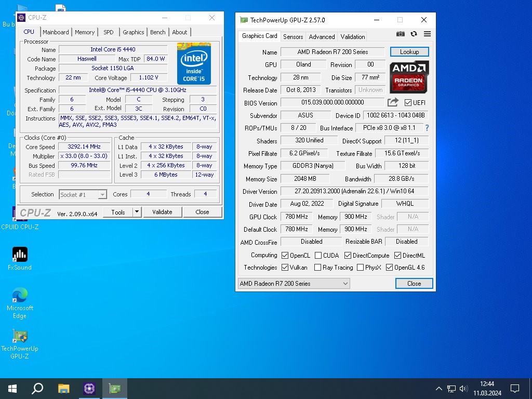Click the GPU name field AMD Radeon R7 200 Series
Image resolution: width=532 pixels, height=399 pixels.
[x=332, y=52]
